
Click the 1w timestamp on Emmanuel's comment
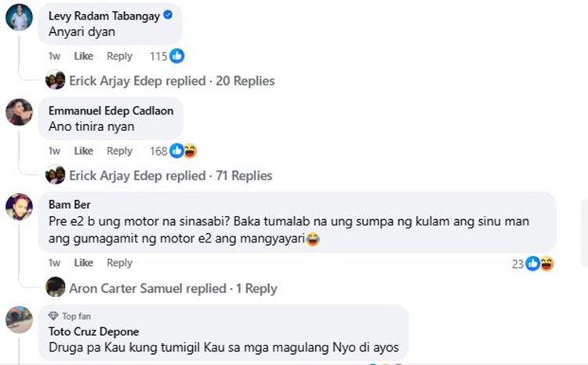click(54, 151)
